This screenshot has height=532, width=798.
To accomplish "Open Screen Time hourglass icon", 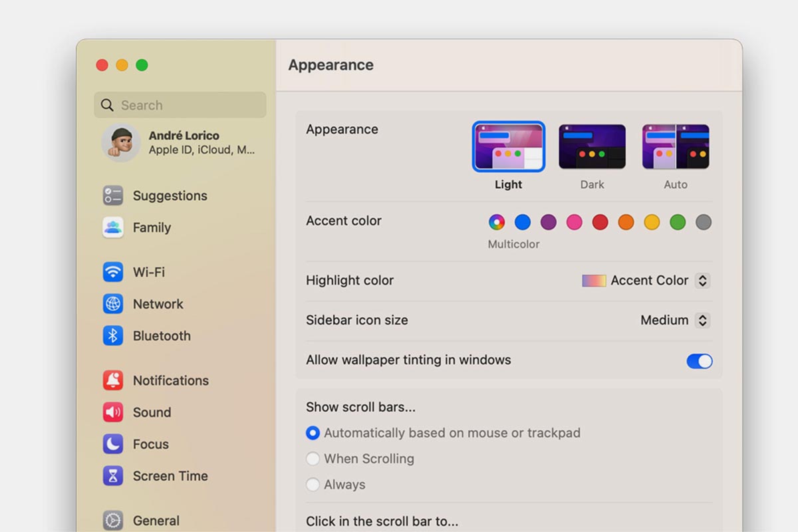I will click(113, 476).
